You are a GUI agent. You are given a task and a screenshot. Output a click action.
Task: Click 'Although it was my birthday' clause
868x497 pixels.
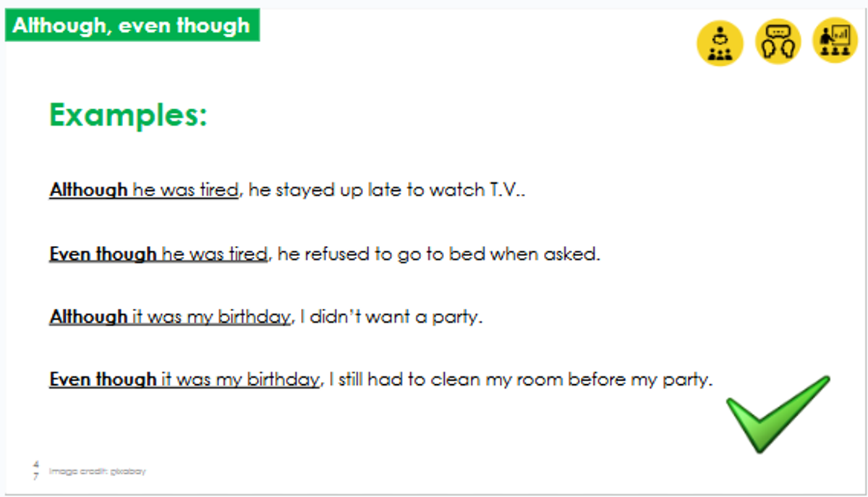click(170, 317)
